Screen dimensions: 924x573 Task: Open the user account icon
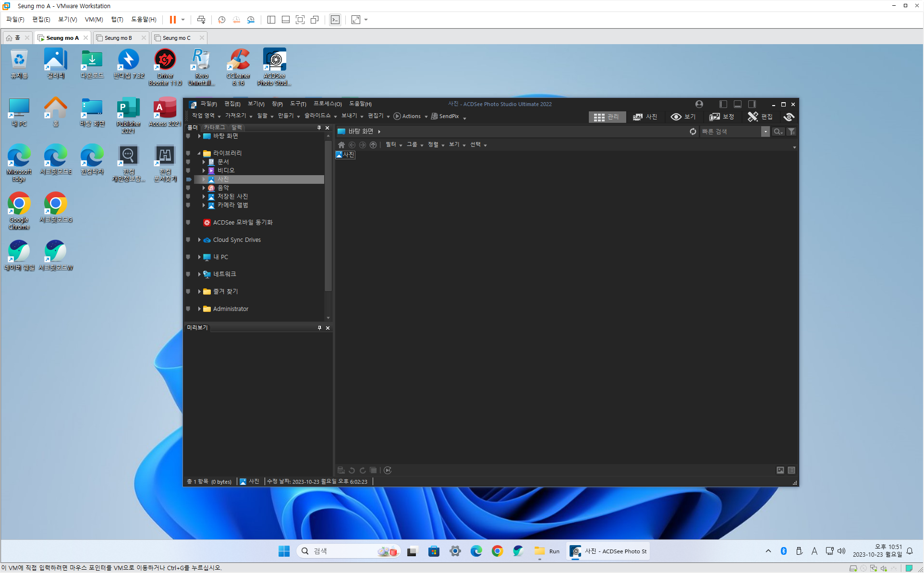click(699, 104)
